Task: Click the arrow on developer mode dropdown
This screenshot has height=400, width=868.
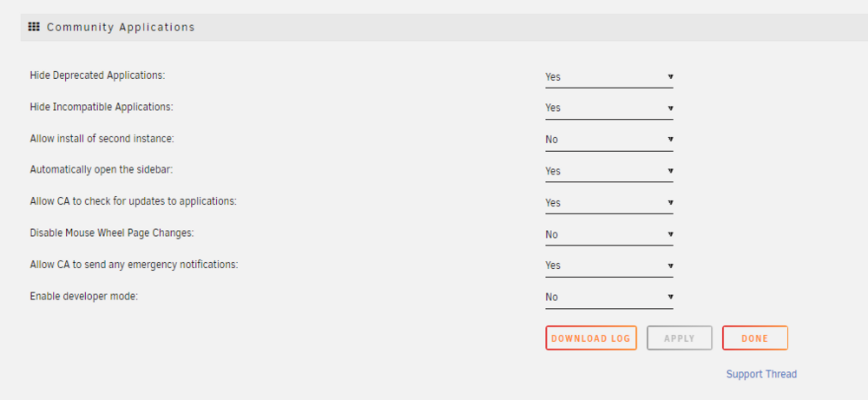Action: click(x=670, y=297)
